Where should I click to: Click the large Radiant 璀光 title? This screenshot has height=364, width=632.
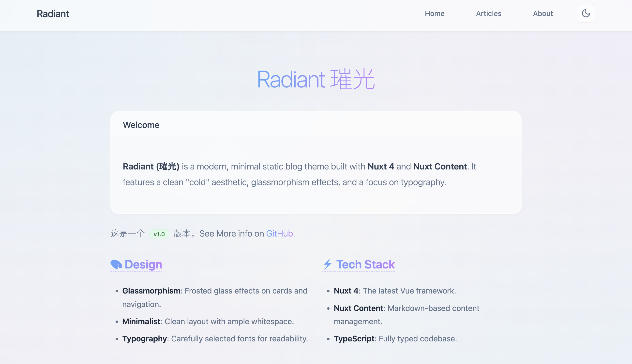tap(316, 79)
